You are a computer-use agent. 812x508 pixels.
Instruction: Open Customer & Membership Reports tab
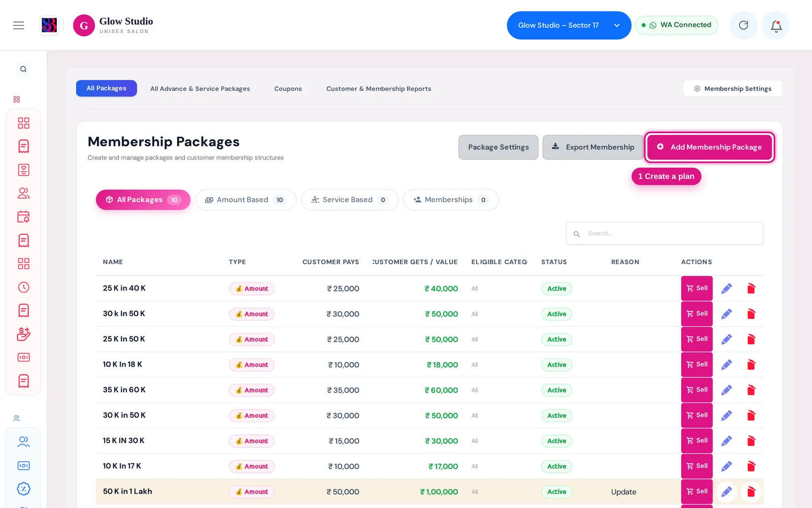click(x=379, y=89)
